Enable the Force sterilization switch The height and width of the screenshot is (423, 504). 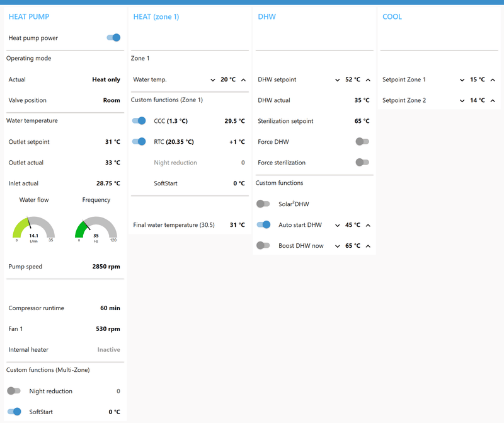[x=362, y=163]
